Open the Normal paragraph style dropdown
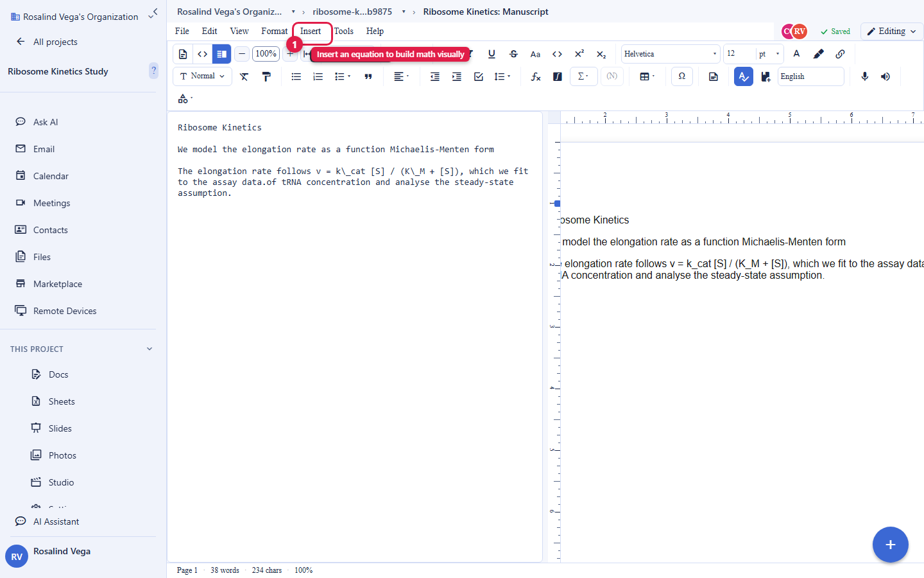This screenshot has height=578, width=924. 202,76
